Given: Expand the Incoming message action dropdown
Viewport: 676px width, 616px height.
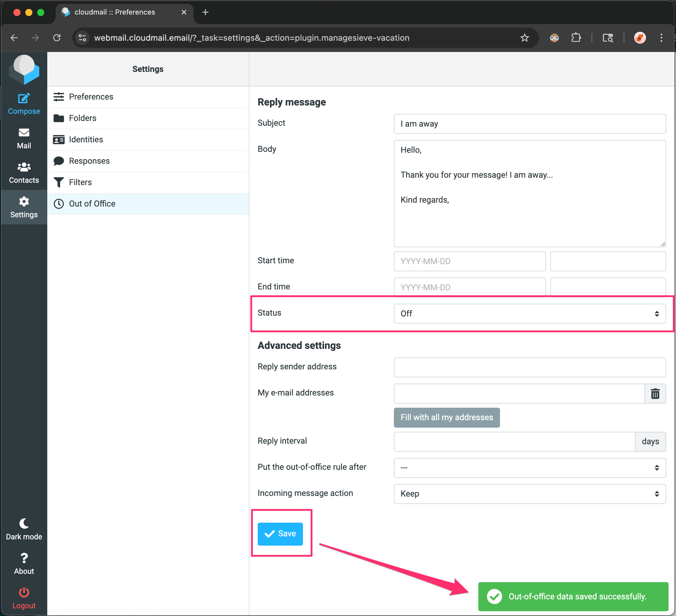Looking at the screenshot, I should pos(529,494).
